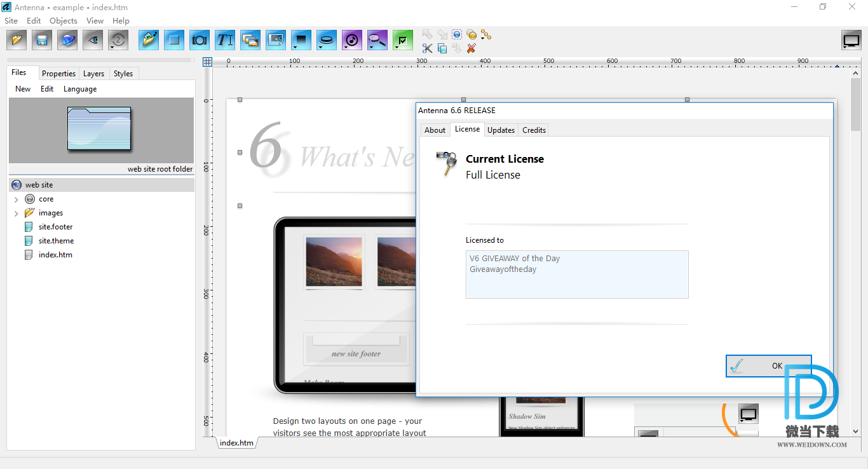The image size is (868, 469).
Task: Click the slider above the Files panel
Action: click(102, 60)
